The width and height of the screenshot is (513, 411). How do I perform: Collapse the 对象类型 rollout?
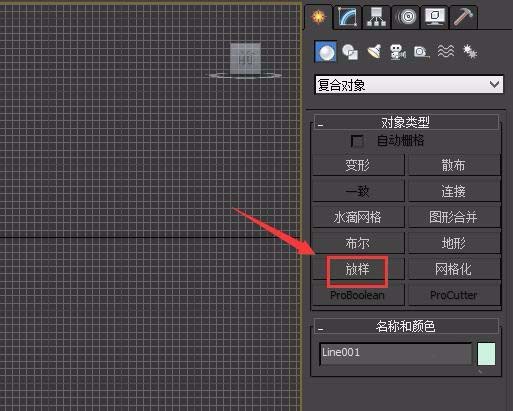coord(406,122)
